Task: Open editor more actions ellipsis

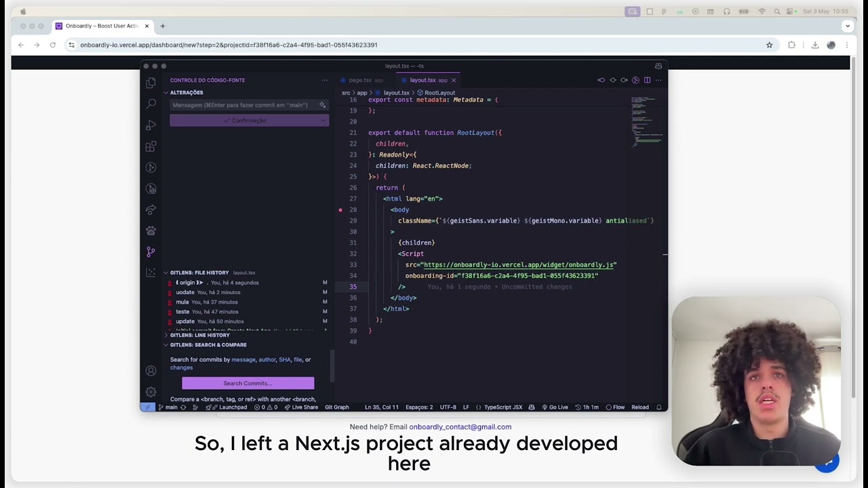Action: [x=658, y=80]
